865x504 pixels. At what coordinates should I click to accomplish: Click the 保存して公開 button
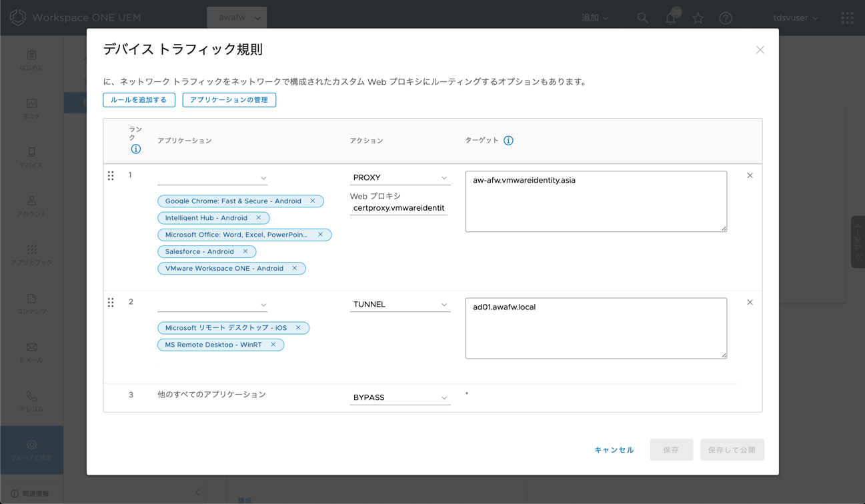[x=732, y=450]
